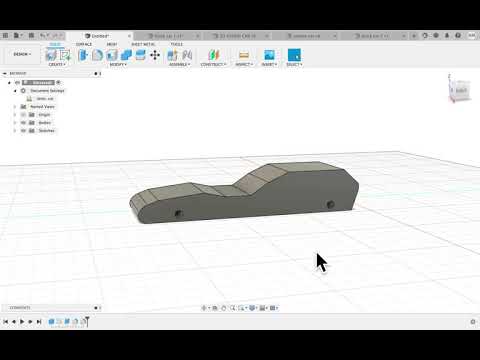Open the File menu dropdown icon

point(18,35)
